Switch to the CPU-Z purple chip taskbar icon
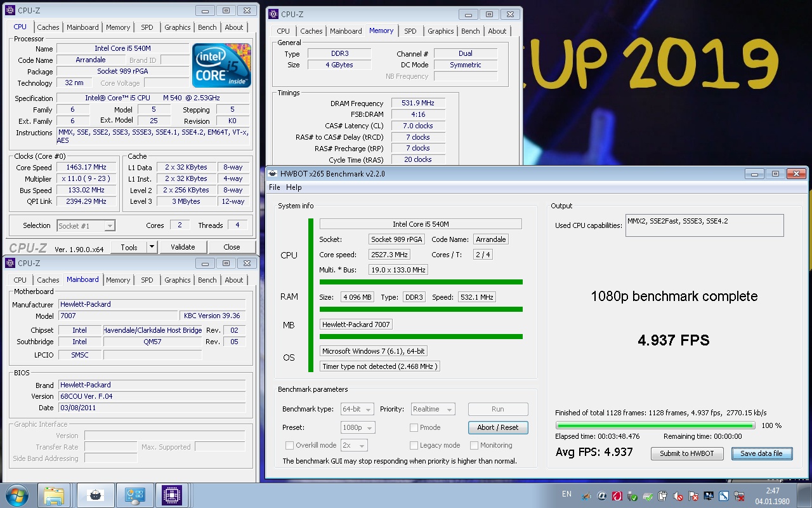 click(172, 495)
